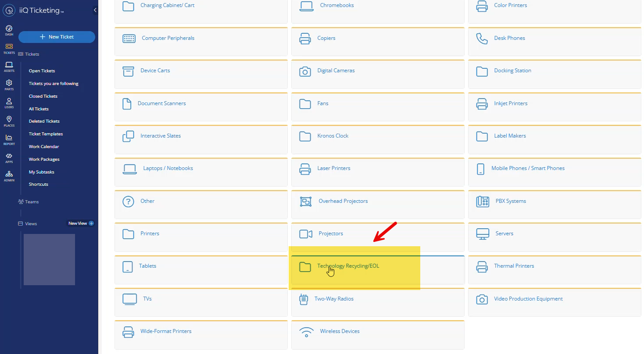Open the Work Calendar menu item

tap(43, 146)
